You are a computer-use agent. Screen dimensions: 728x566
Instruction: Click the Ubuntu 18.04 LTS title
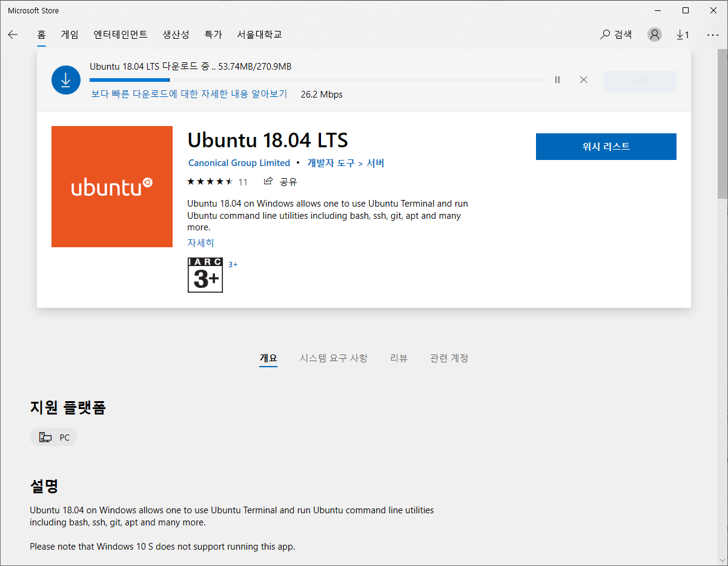coord(268,141)
